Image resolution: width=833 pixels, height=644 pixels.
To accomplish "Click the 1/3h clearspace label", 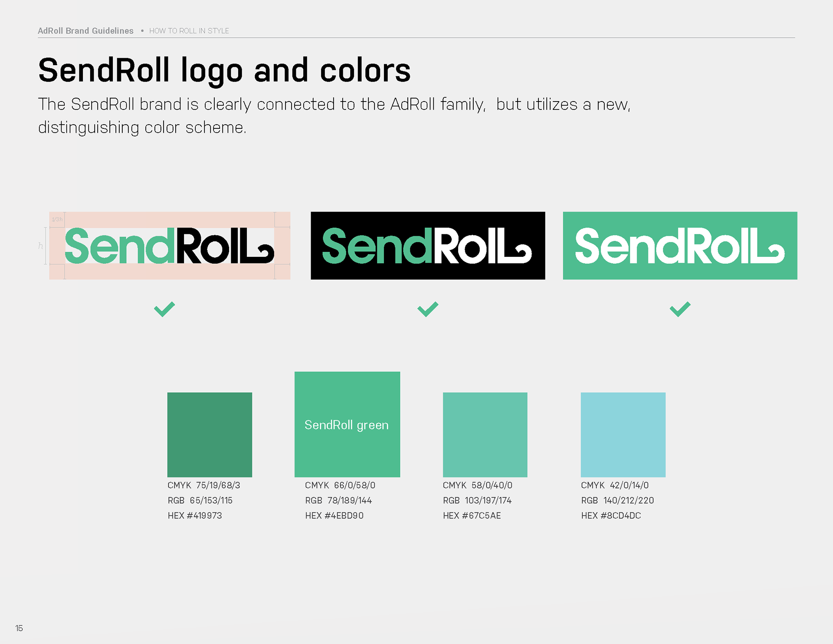I will [x=57, y=220].
